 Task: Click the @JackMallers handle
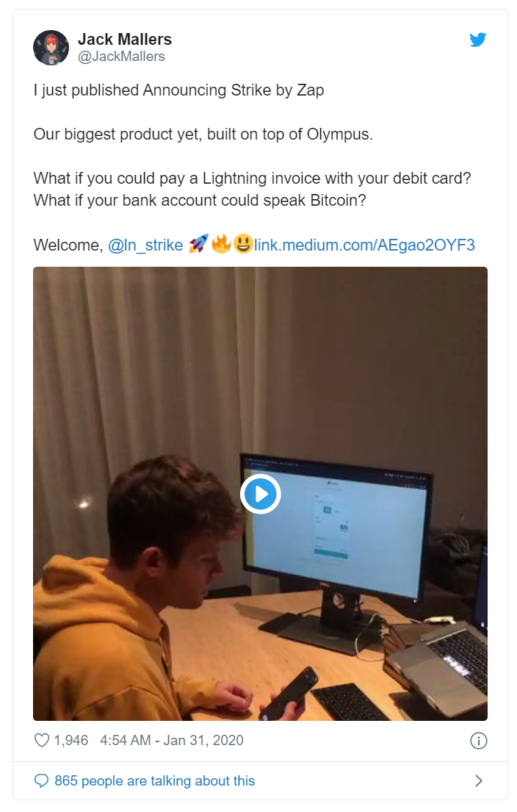(x=121, y=57)
